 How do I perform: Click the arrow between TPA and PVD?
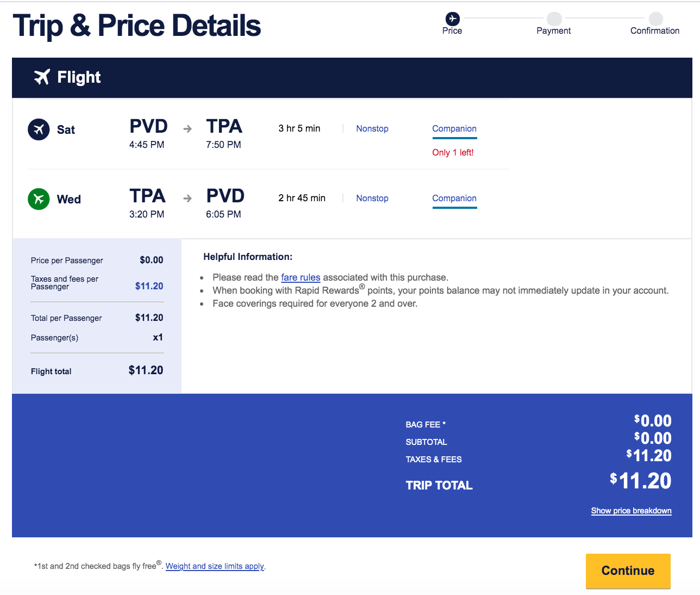click(x=187, y=199)
